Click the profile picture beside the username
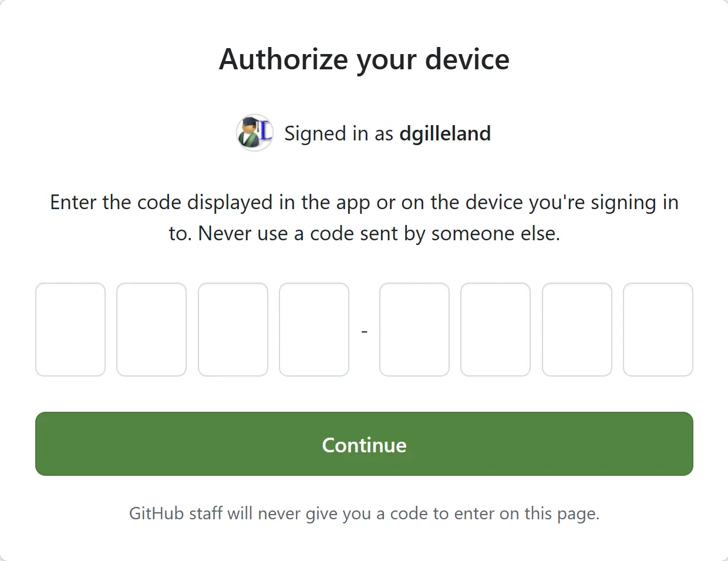728x561 pixels. [255, 133]
